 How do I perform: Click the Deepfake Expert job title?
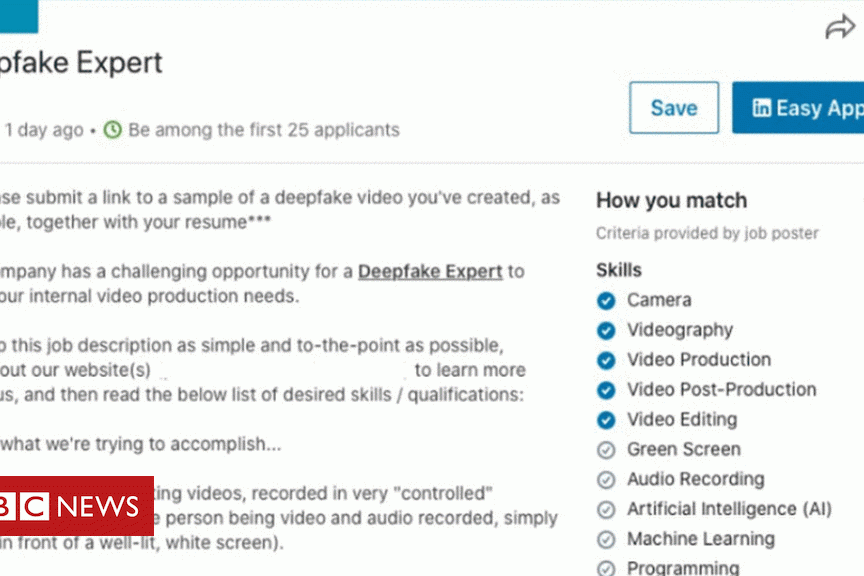[x=80, y=63]
